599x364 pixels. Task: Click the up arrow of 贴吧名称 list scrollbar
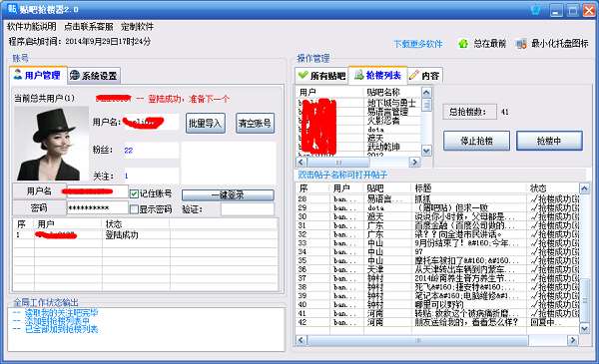[426, 93]
